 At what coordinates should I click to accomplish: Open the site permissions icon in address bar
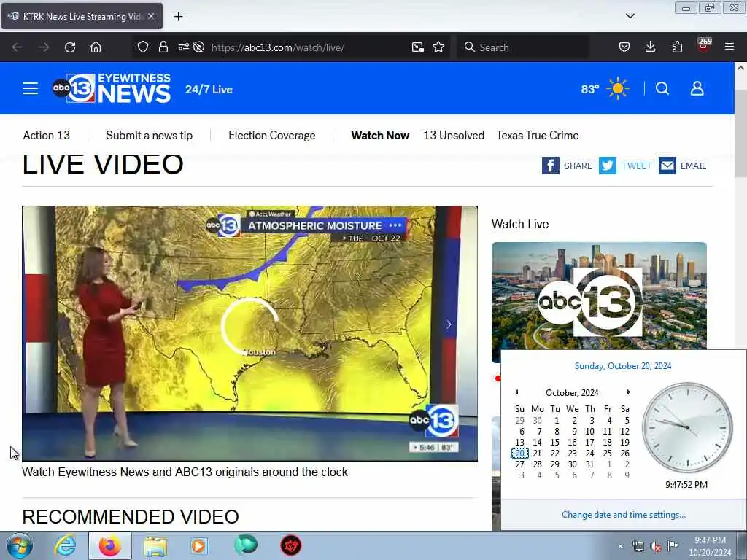183,47
